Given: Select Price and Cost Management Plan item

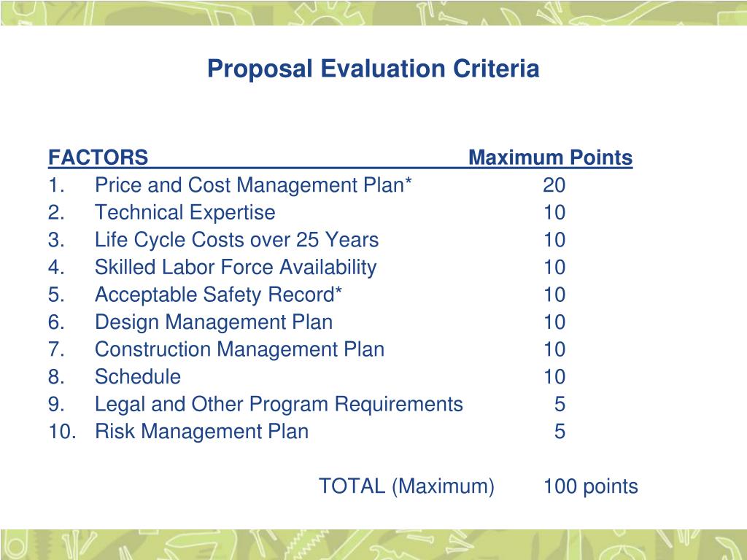Looking at the screenshot, I should [x=253, y=184].
